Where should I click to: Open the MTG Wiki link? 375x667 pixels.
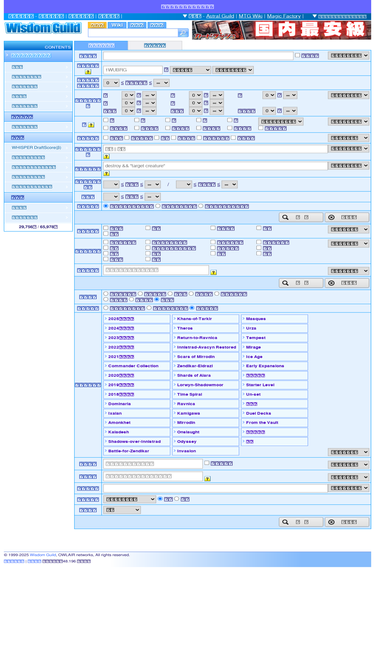coord(250,16)
